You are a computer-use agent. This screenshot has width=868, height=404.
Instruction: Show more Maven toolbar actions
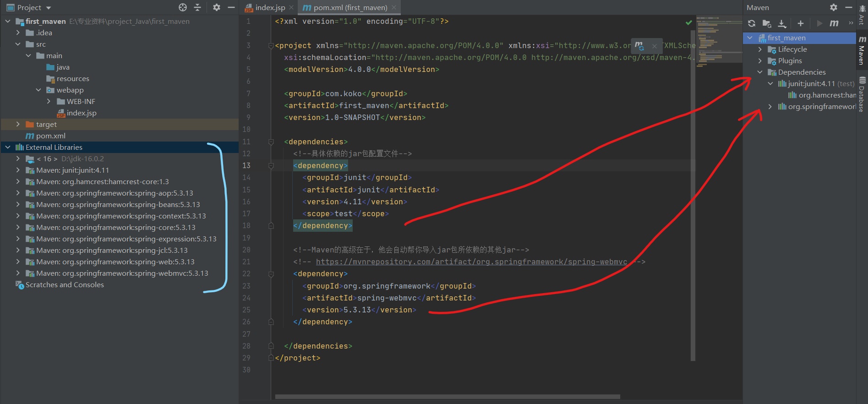(x=851, y=23)
